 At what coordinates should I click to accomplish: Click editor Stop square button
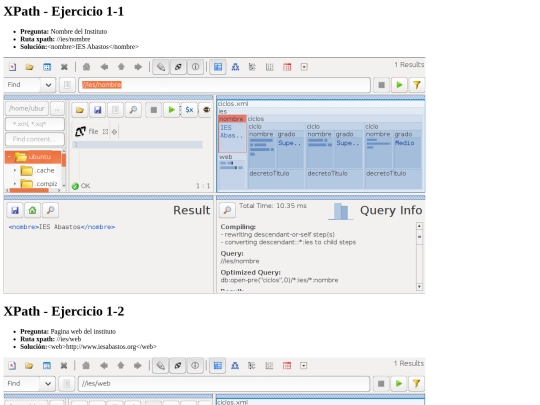point(154,110)
